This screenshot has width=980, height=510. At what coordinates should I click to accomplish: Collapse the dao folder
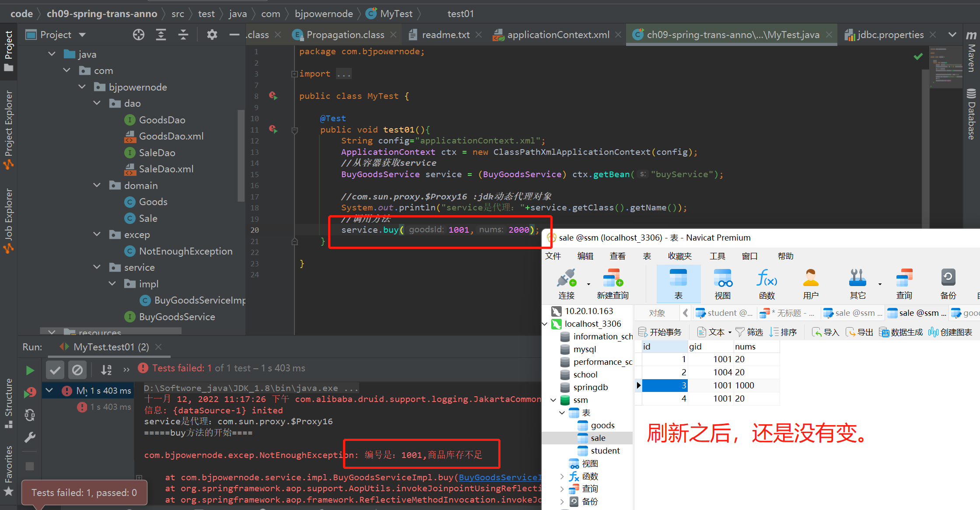tap(97, 103)
